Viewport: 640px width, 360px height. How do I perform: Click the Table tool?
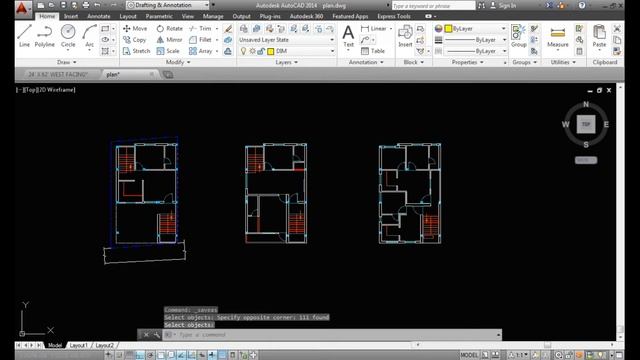click(x=373, y=51)
